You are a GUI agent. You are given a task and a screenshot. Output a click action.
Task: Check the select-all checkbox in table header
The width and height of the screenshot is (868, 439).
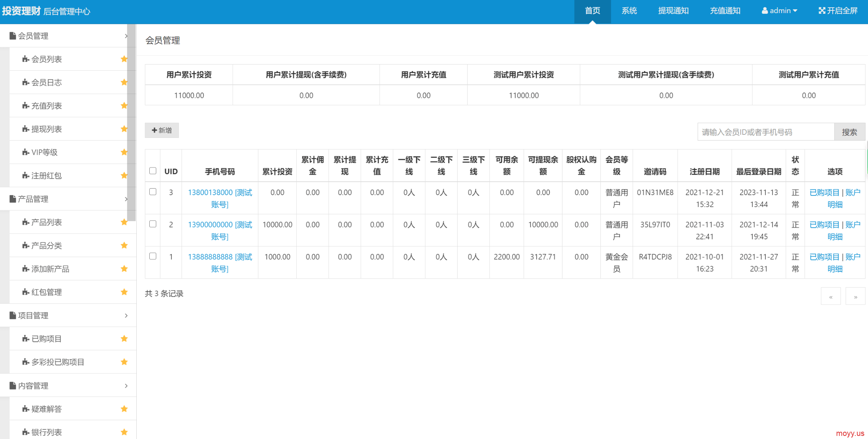point(153,171)
